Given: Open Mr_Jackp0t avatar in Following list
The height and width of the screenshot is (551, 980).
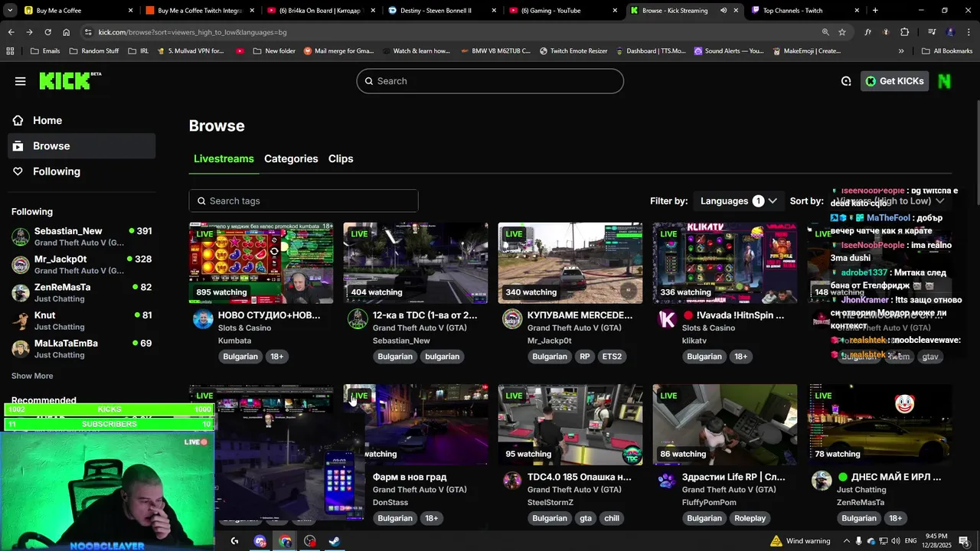Looking at the screenshot, I should coord(21,265).
